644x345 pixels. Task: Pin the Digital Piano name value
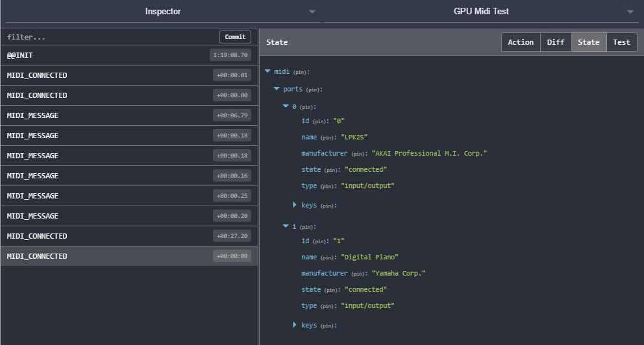(x=327, y=257)
